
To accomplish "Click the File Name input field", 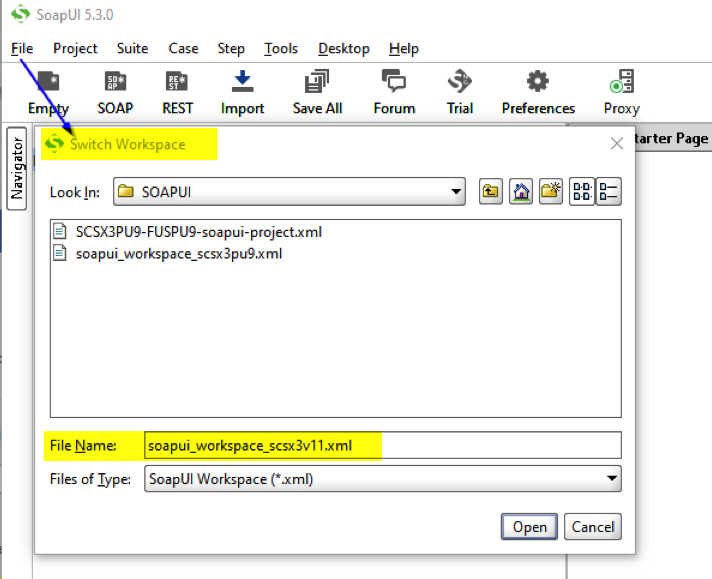I will [383, 445].
